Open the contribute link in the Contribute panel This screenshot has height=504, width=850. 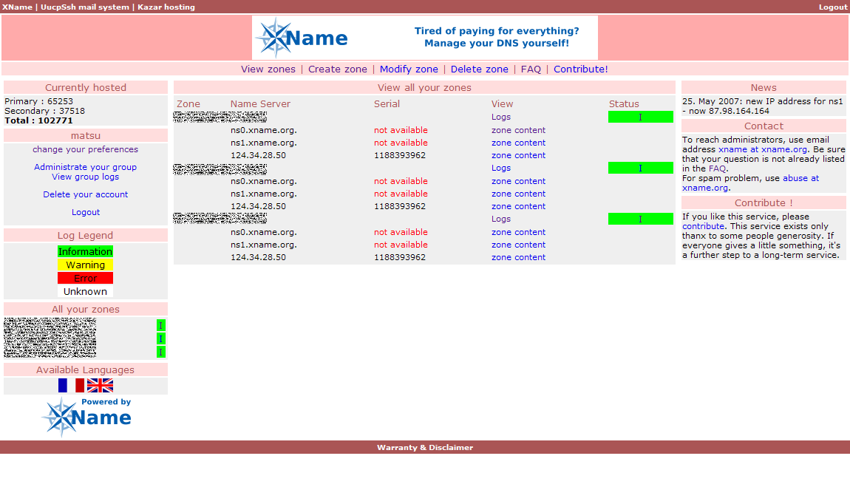tap(703, 227)
